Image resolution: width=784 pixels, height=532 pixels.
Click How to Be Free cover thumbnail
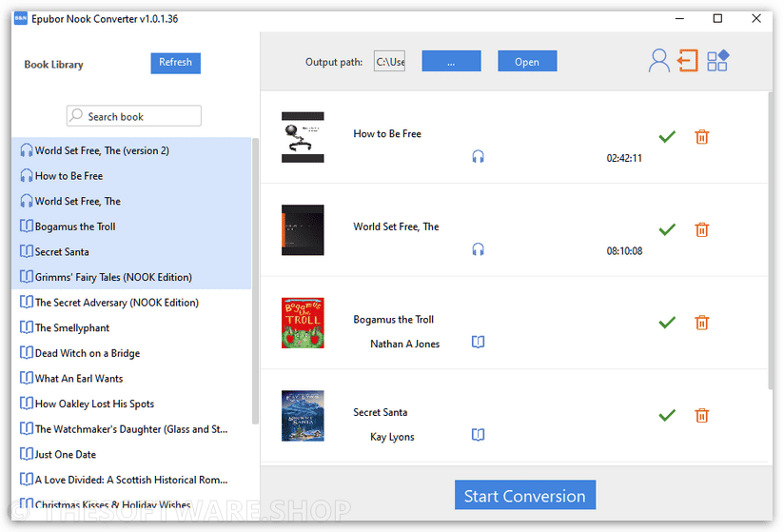pos(303,137)
